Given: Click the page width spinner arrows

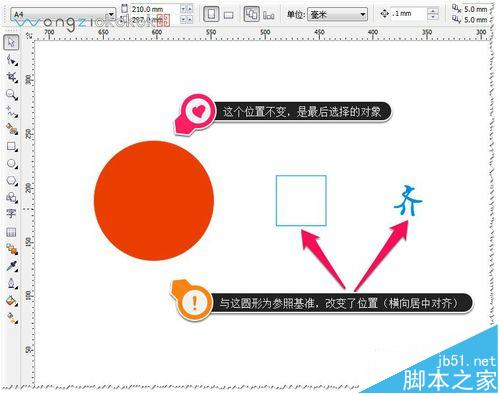Looking at the screenshot, I should pyautogui.click(x=187, y=9).
